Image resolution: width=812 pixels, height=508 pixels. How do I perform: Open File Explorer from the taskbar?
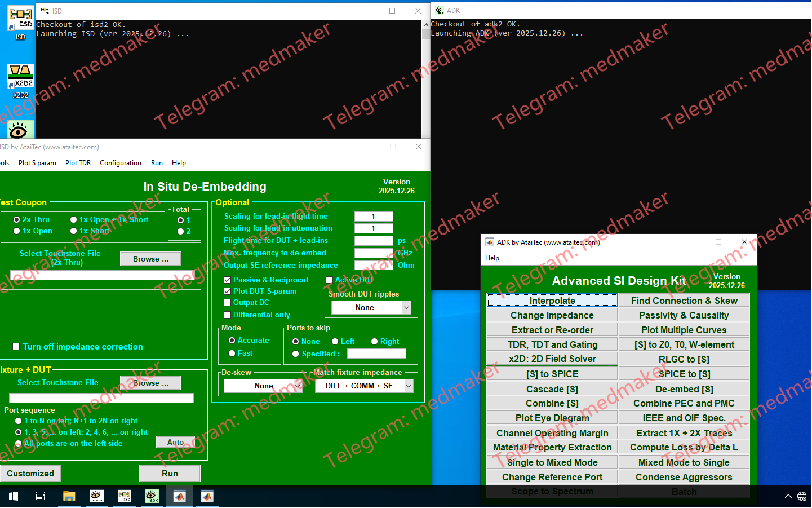(x=69, y=497)
